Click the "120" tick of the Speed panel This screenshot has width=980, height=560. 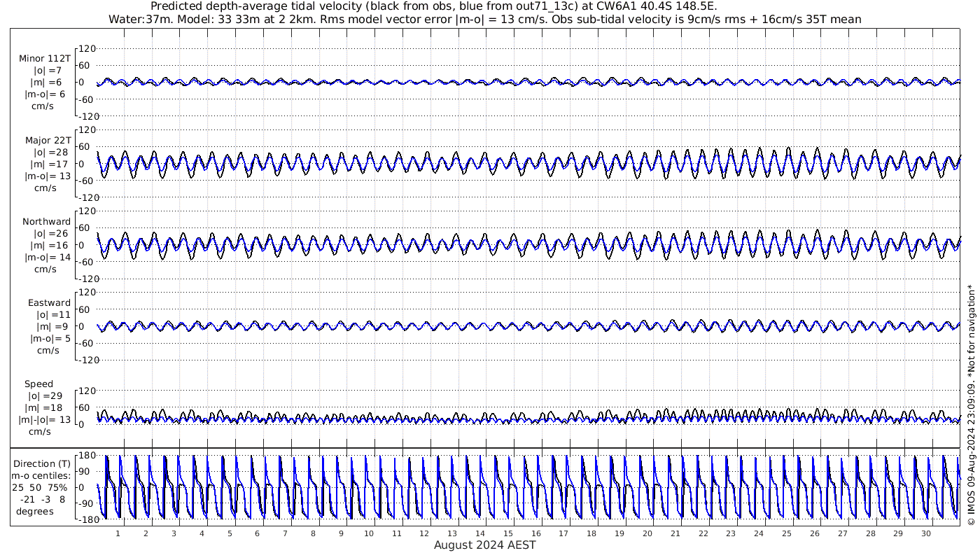tap(87, 390)
